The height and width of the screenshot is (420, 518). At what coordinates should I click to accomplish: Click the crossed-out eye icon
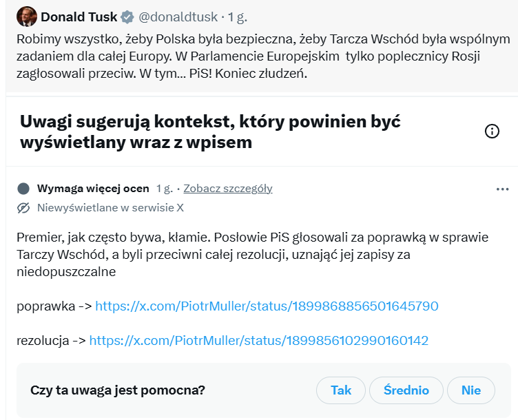[x=23, y=208]
